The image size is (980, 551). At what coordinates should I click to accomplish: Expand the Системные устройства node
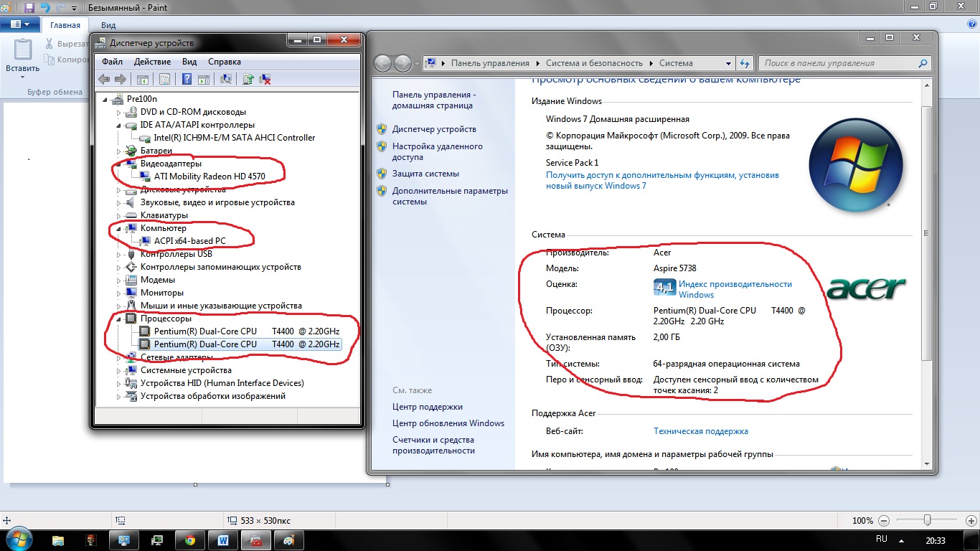[119, 370]
